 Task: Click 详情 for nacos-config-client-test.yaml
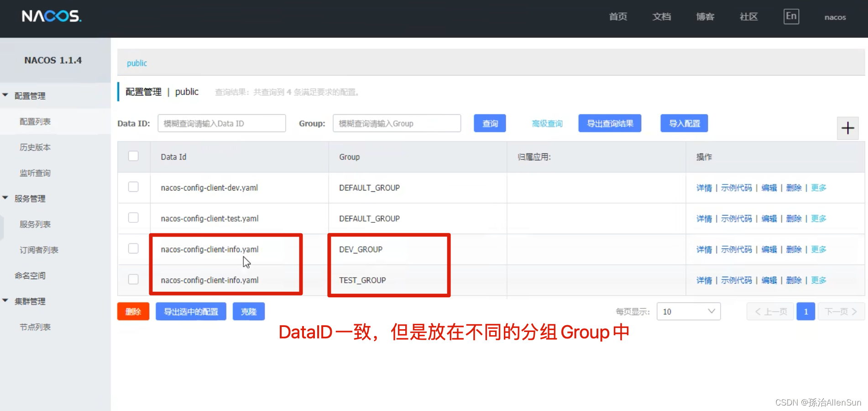(704, 218)
